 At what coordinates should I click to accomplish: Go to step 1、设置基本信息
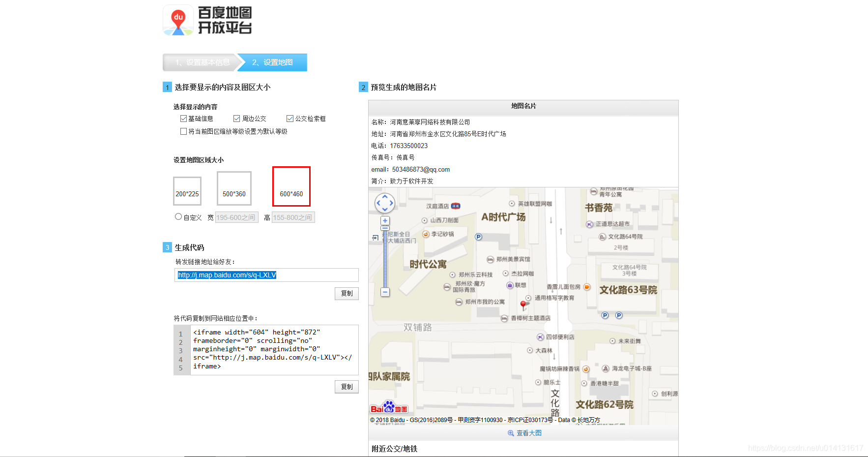tap(202, 62)
